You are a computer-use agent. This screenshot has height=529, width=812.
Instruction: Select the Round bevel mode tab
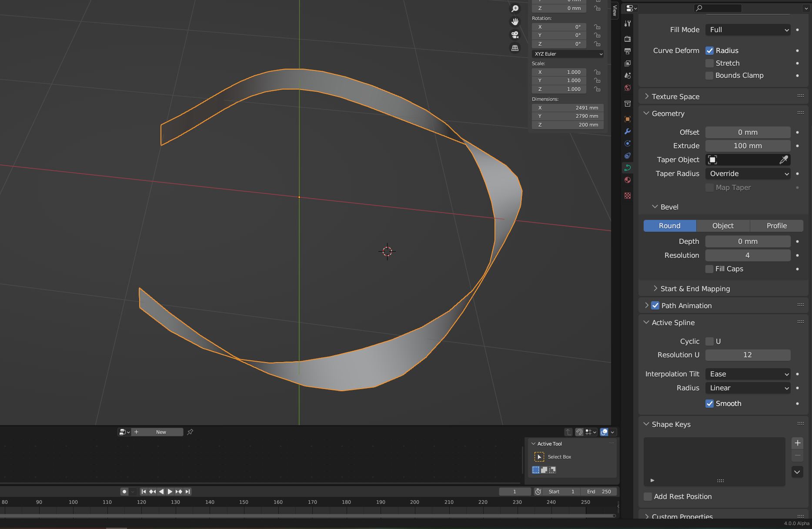coord(670,226)
